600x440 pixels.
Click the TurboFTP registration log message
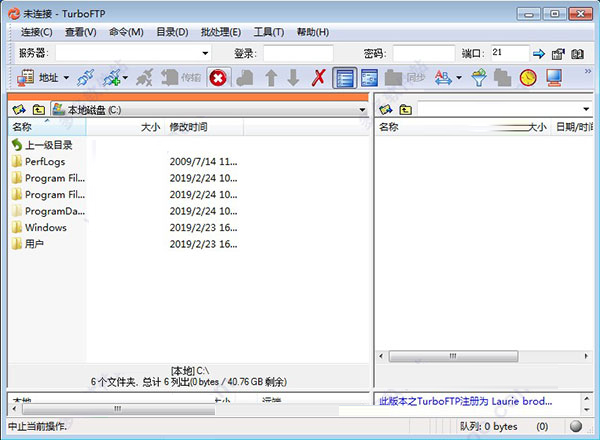(465, 401)
